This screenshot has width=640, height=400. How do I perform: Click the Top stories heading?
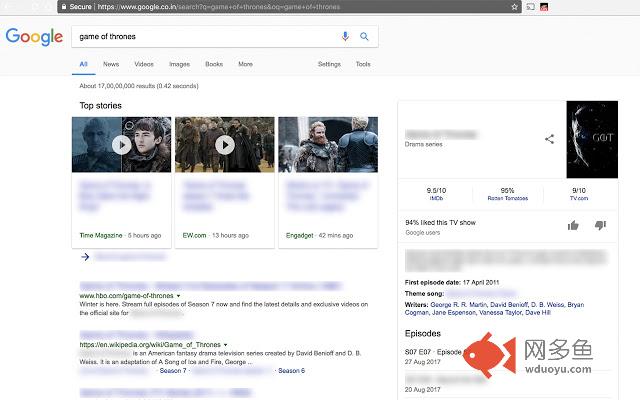pos(100,106)
